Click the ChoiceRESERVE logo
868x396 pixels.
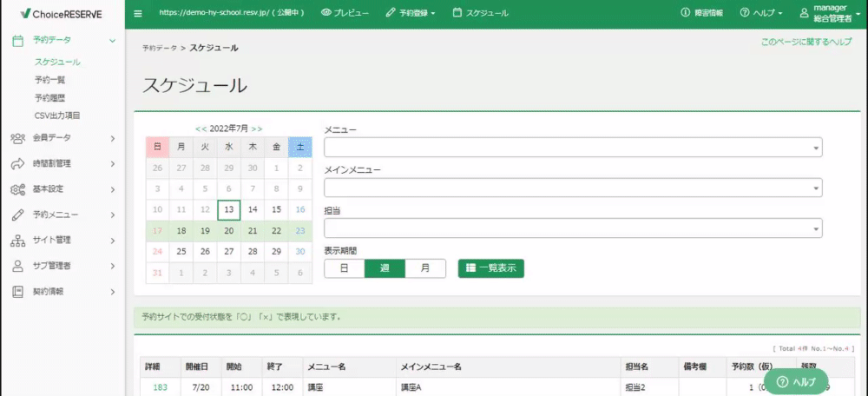click(x=61, y=13)
